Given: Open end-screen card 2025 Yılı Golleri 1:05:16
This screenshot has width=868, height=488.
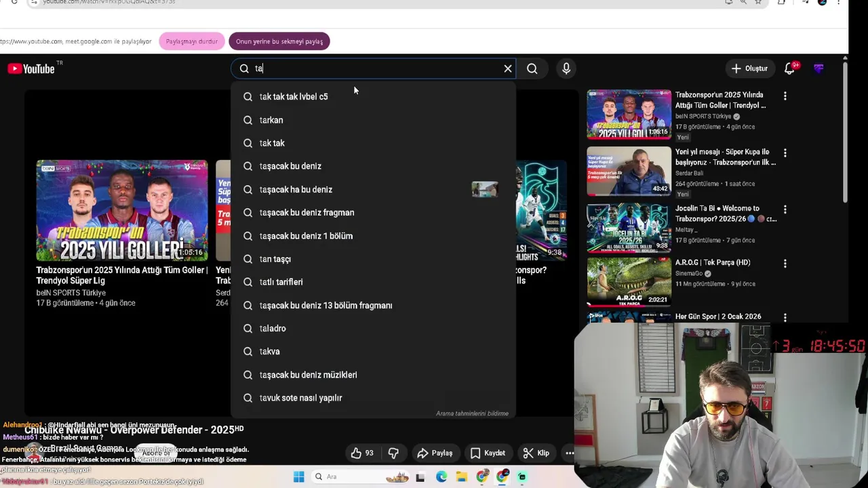Looking at the screenshot, I should coord(122,211).
